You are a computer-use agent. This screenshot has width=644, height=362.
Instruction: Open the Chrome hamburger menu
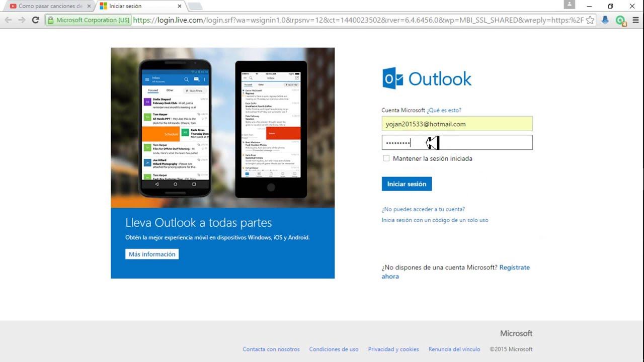point(635,20)
